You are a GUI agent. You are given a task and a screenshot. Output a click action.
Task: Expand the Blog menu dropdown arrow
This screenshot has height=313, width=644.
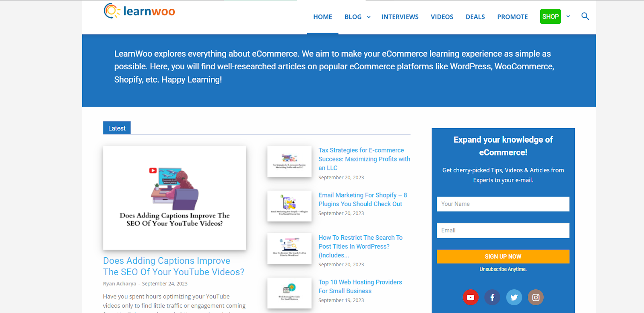point(369,17)
